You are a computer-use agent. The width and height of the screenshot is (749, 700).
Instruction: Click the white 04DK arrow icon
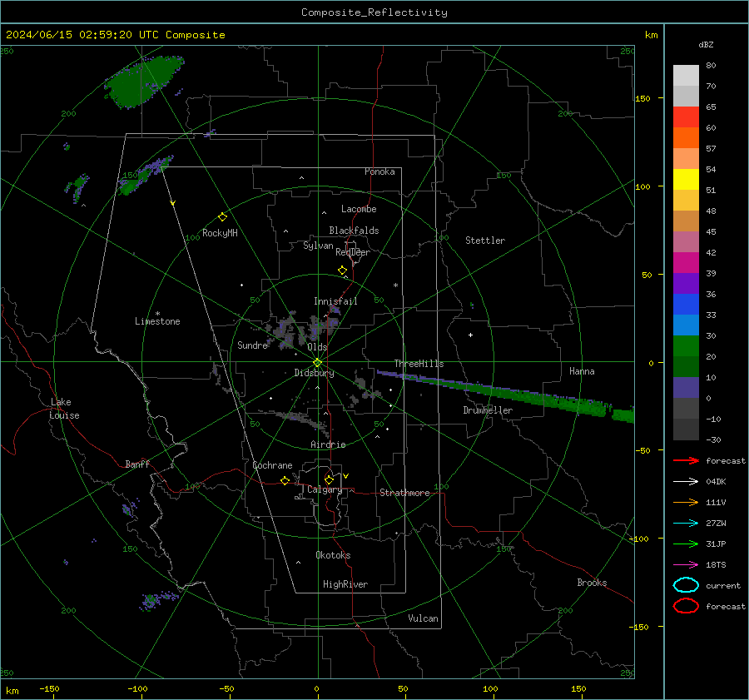(686, 481)
